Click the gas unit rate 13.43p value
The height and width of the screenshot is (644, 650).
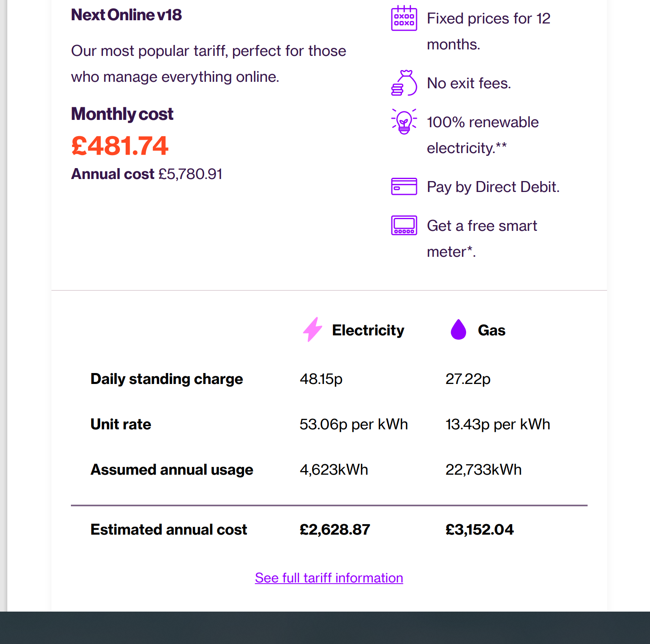tap(498, 424)
